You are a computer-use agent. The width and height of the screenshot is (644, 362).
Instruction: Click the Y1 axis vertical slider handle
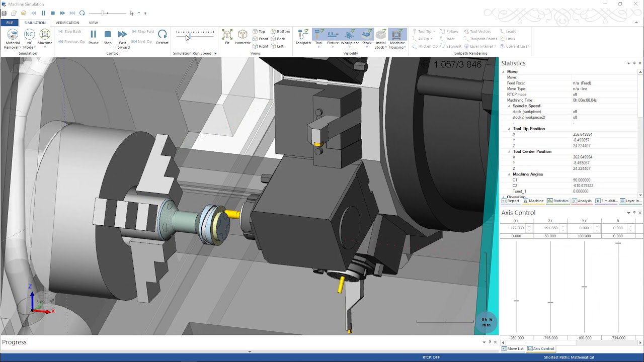[x=584, y=287]
